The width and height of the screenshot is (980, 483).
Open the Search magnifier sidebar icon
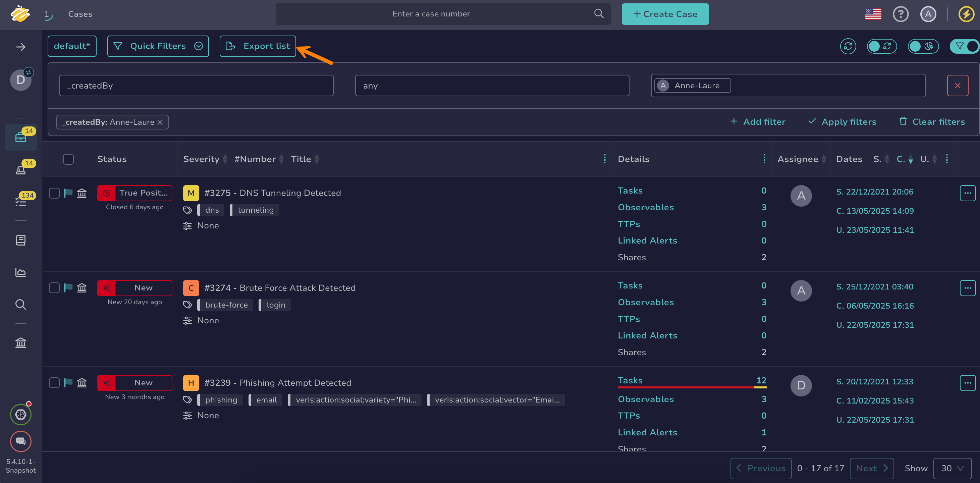[x=21, y=305]
